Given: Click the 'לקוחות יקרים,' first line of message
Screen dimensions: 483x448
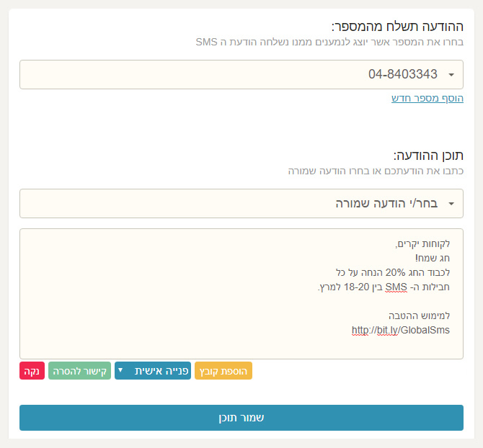Looking at the screenshot, I should tap(422, 244).
